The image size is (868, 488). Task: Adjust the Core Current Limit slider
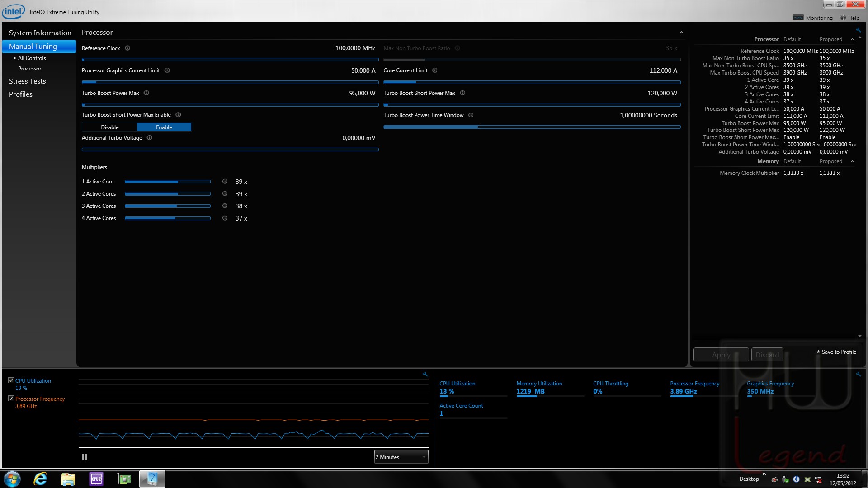[532, 82]
